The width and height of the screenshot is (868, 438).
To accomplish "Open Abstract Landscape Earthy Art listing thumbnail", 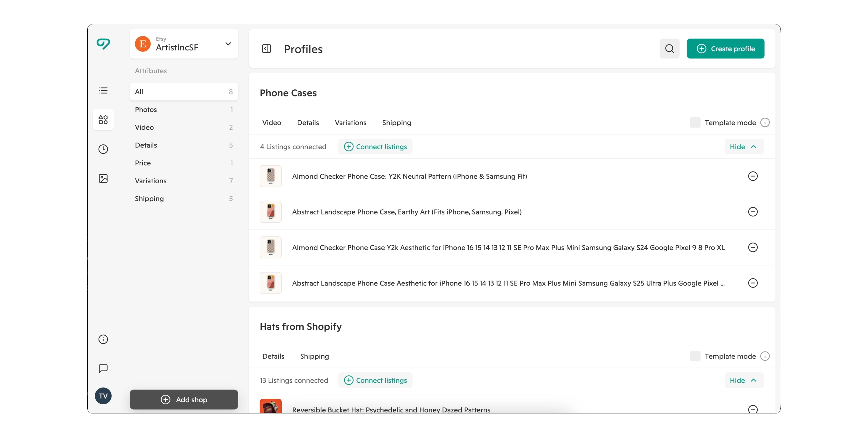I will (270, 212).
